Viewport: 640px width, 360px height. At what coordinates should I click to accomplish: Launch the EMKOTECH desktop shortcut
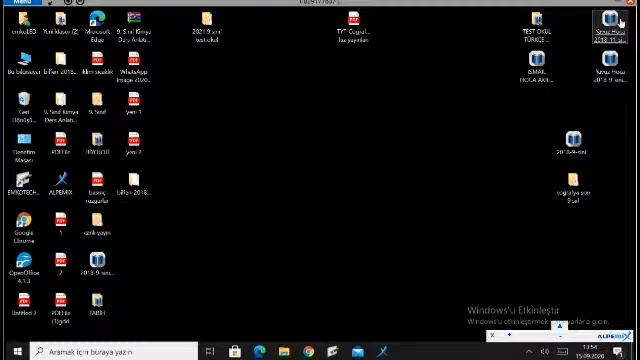[x=24, y=184]
